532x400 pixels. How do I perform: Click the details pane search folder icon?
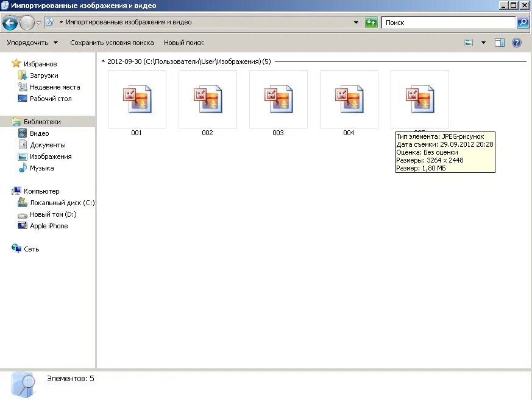[x=23, y=384]
